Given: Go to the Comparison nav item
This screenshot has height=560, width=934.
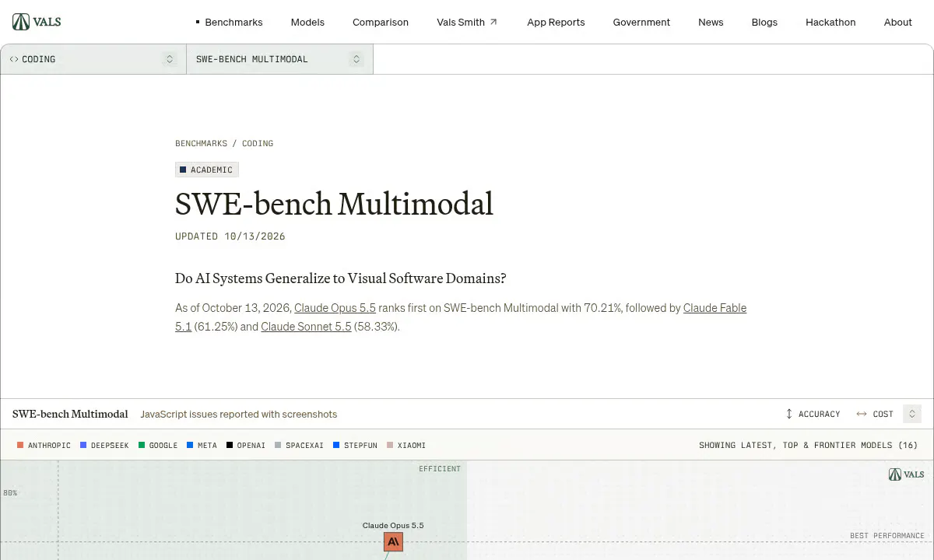Looking at the screenshot, I should pos(381,22).
